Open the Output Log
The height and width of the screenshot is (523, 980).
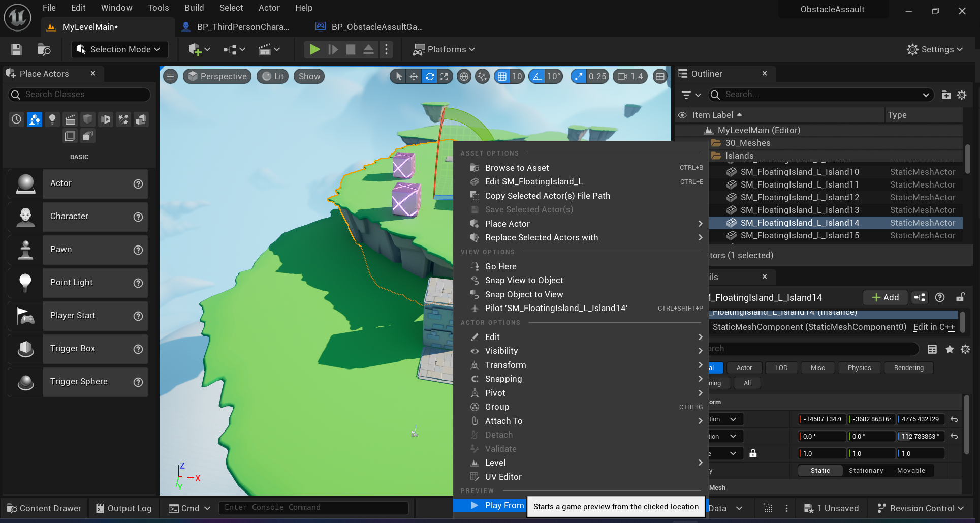[123, 508]
